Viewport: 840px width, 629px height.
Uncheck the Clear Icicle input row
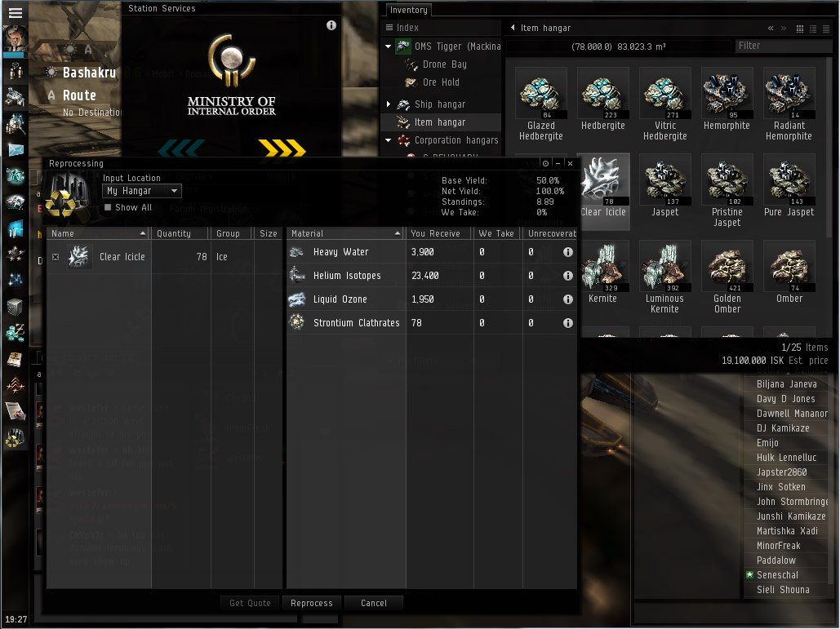click(56, 258)
